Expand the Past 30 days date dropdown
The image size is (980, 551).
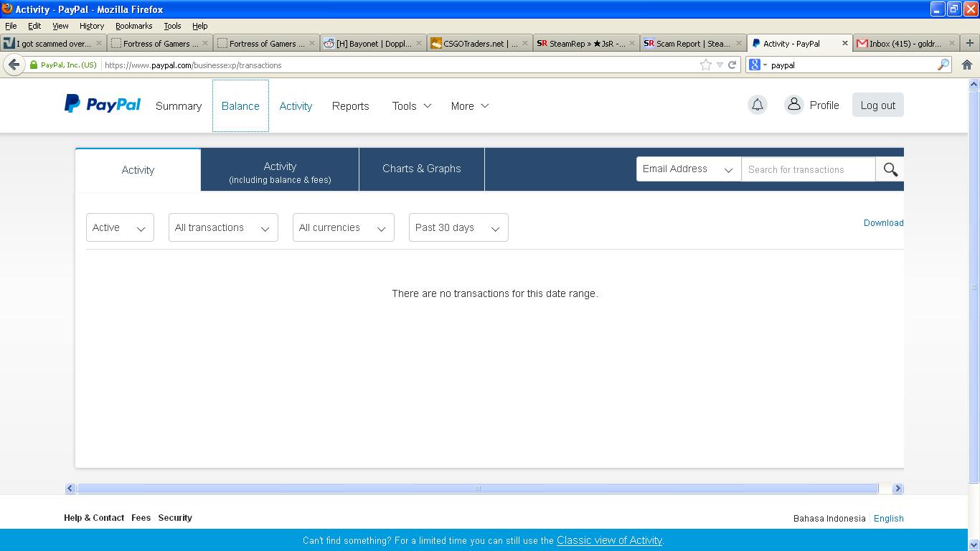(x=458, y=227)
